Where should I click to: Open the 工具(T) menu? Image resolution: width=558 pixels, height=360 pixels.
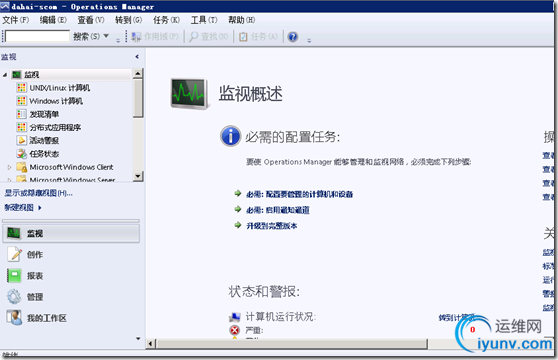click(x=204, y=20)
